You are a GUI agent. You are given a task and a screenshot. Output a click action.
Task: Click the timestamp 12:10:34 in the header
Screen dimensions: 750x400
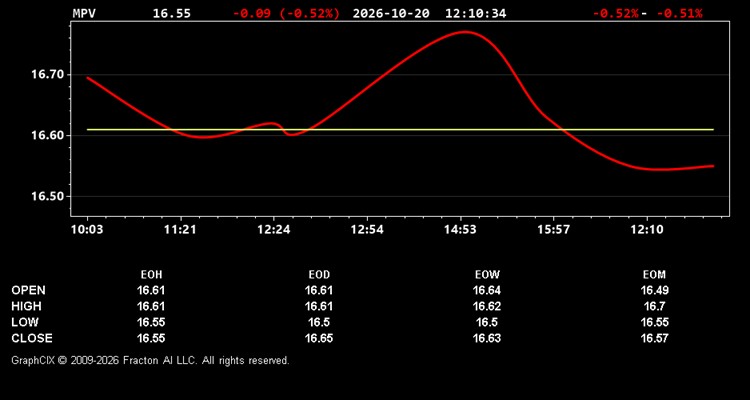coord(475,13)
